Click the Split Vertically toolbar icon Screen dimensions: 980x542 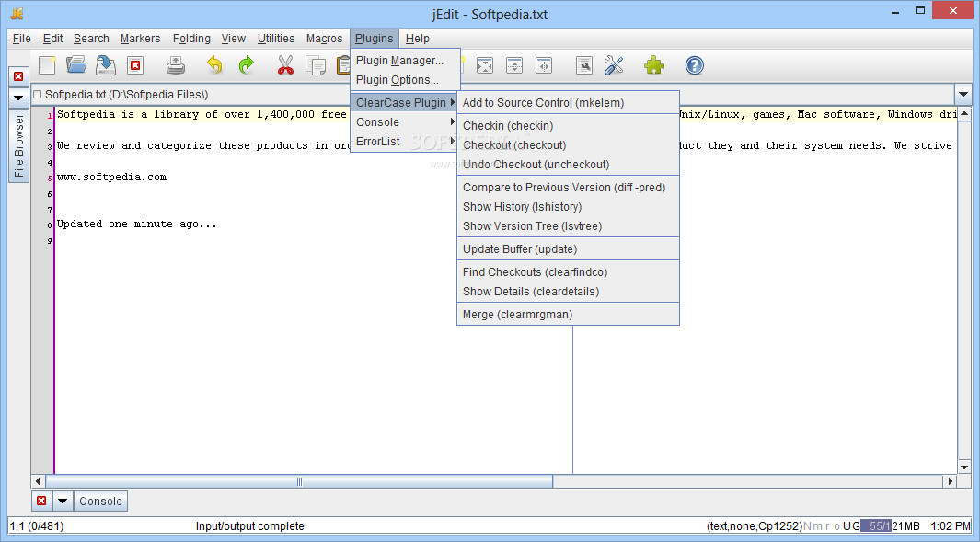[544, 65]
